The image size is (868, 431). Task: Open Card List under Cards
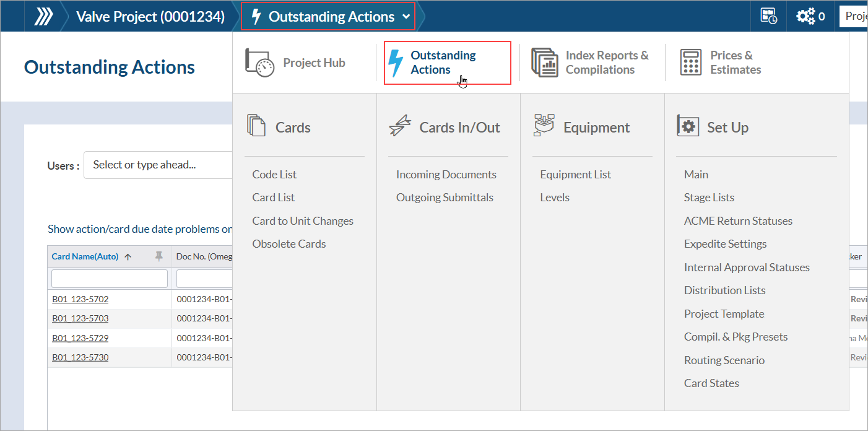(x=273, y=198)
